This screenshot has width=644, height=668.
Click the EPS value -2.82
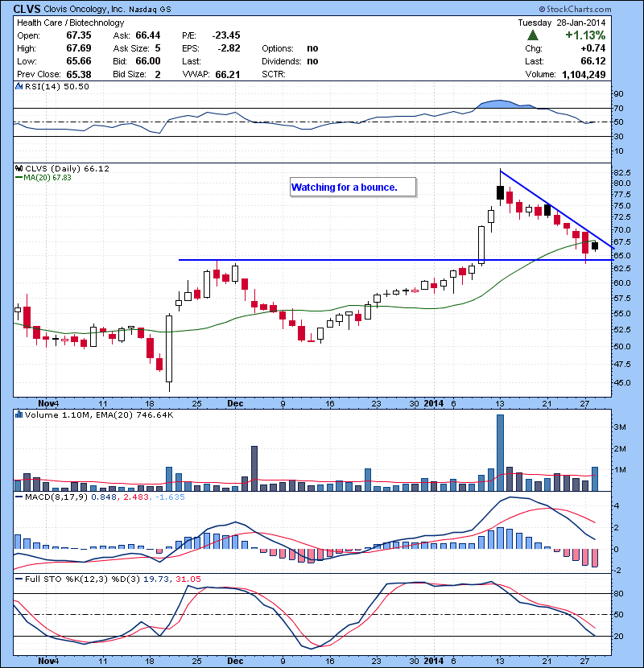point(229,48)
